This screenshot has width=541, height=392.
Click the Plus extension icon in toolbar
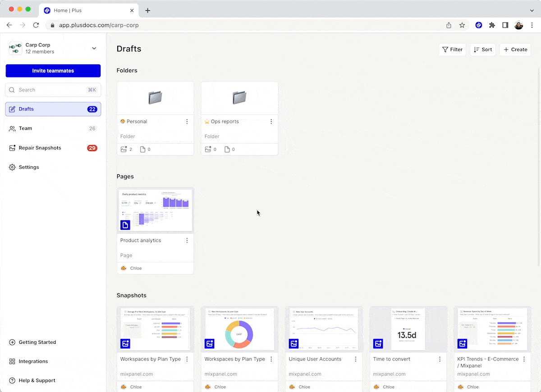click(x=479, y=25)
